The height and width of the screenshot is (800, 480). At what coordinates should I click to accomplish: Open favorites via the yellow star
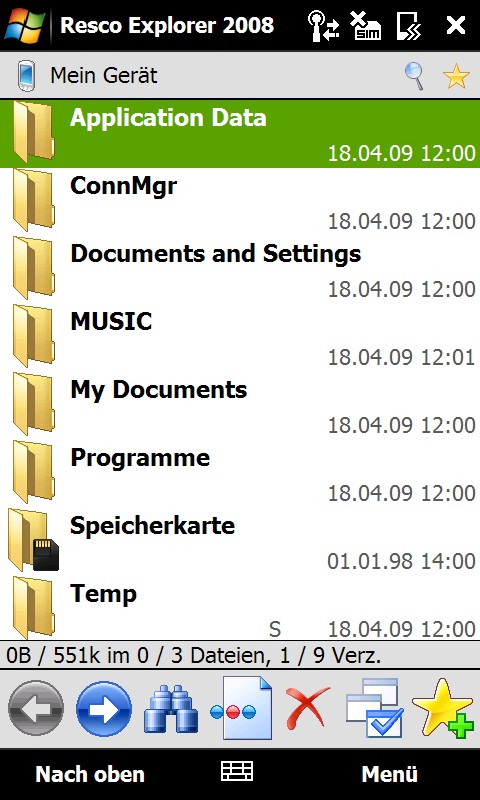click(456, 77)
